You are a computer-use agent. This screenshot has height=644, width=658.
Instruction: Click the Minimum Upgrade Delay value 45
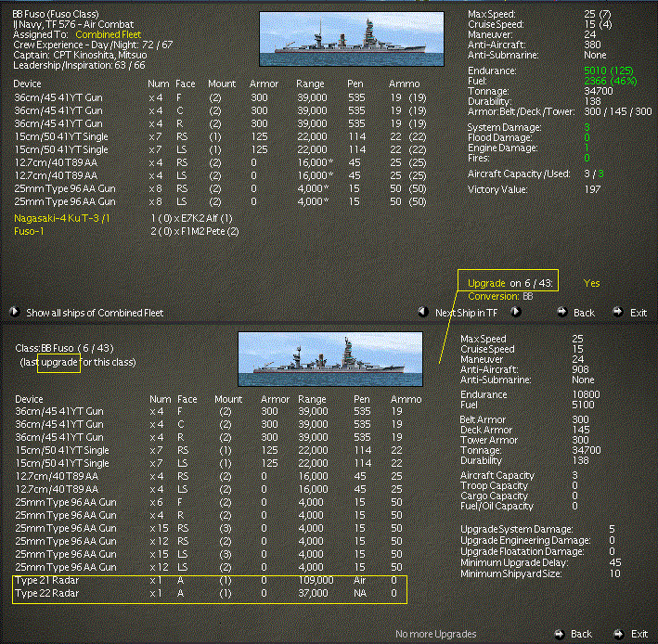point(614,562)
